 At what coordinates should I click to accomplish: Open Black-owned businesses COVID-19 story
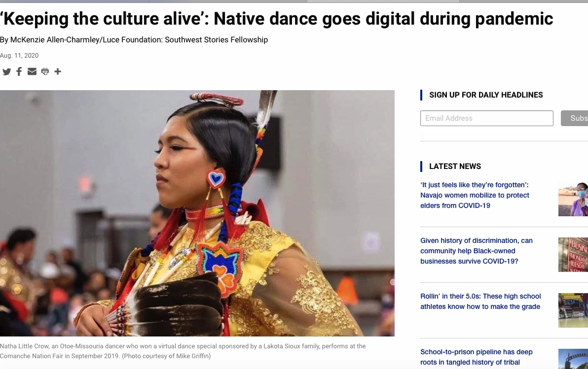pos(476,251)
